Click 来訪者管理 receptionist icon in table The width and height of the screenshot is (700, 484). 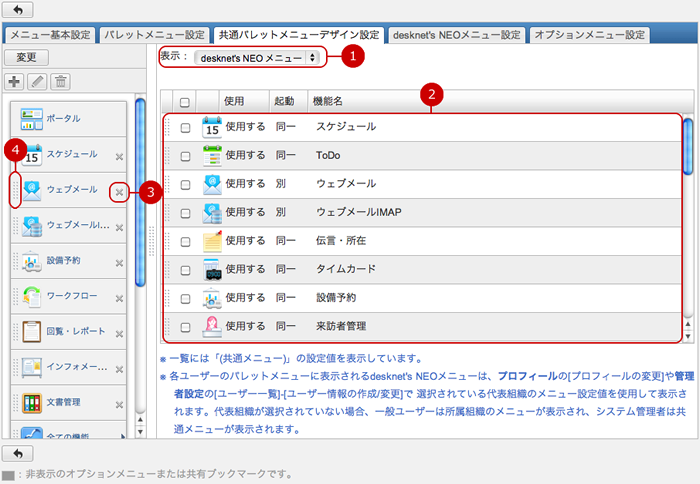click(x=212, y=326)
